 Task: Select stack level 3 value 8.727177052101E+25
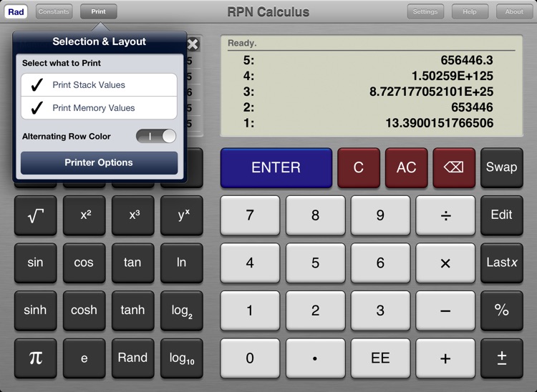coord(431,92)
